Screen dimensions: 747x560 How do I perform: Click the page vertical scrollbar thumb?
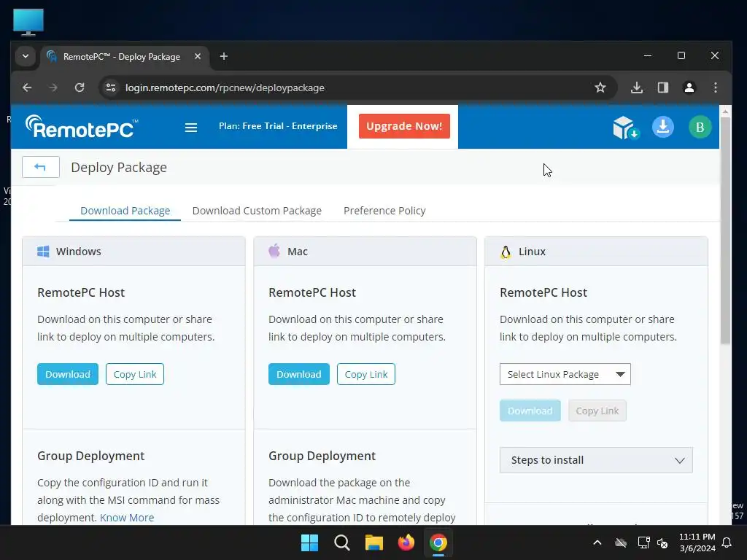725,230
